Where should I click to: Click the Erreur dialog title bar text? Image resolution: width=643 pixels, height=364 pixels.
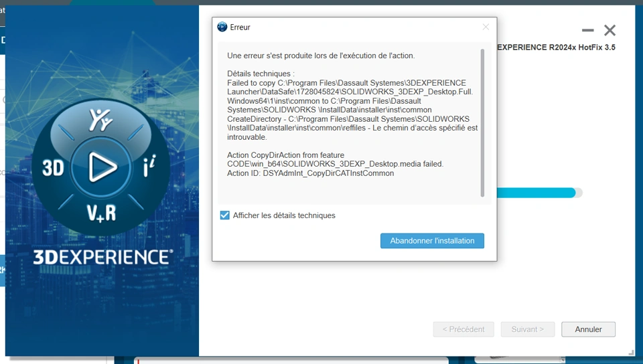tap(240, 27)
